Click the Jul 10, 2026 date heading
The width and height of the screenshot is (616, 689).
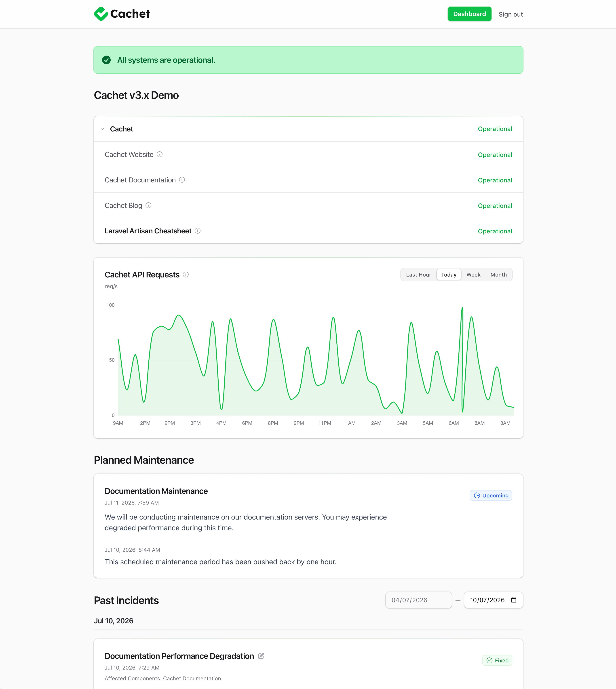coord(113,621)
